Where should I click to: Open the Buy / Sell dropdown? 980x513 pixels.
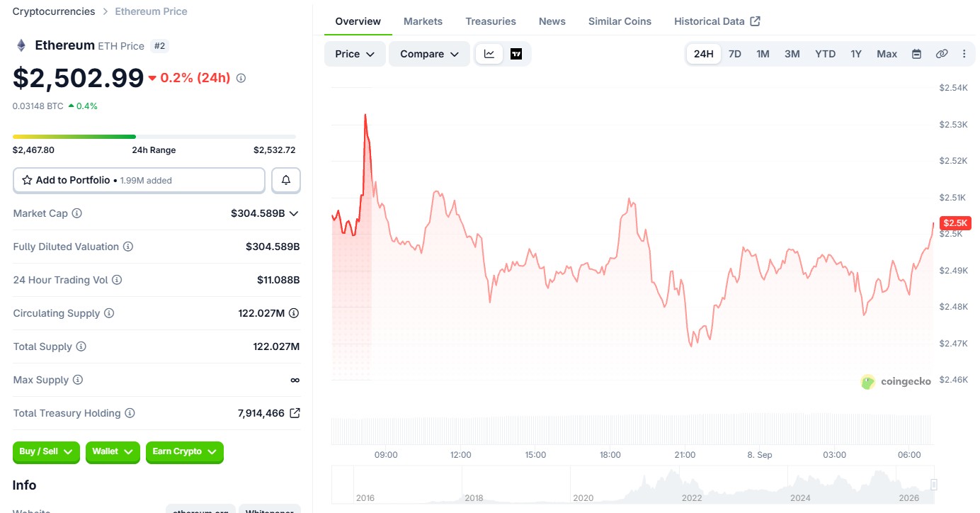click(46, 452)
